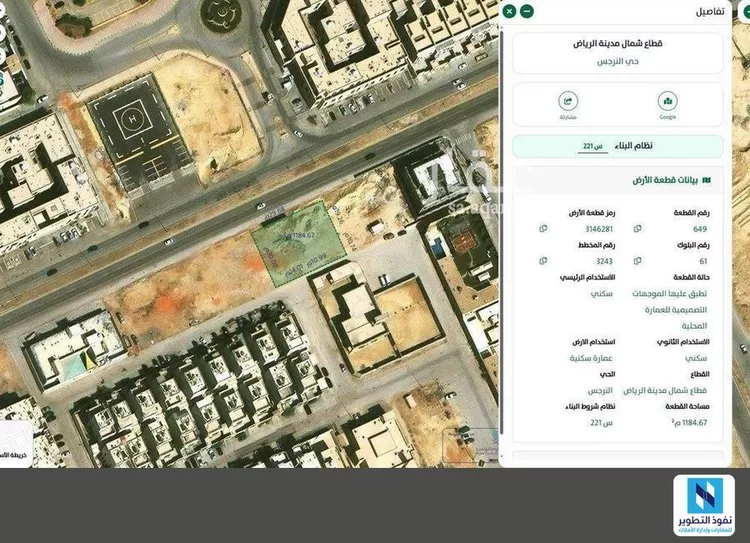Copy parcel number 649

638,229
